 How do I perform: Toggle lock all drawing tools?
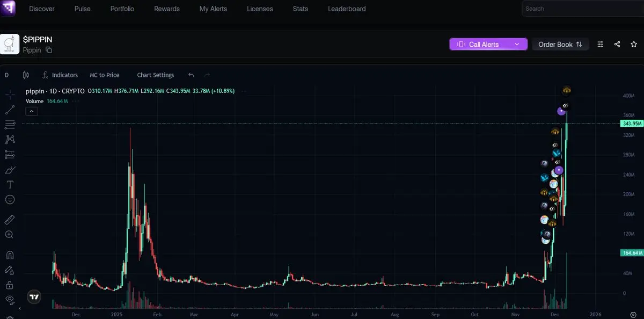point(10,285)
